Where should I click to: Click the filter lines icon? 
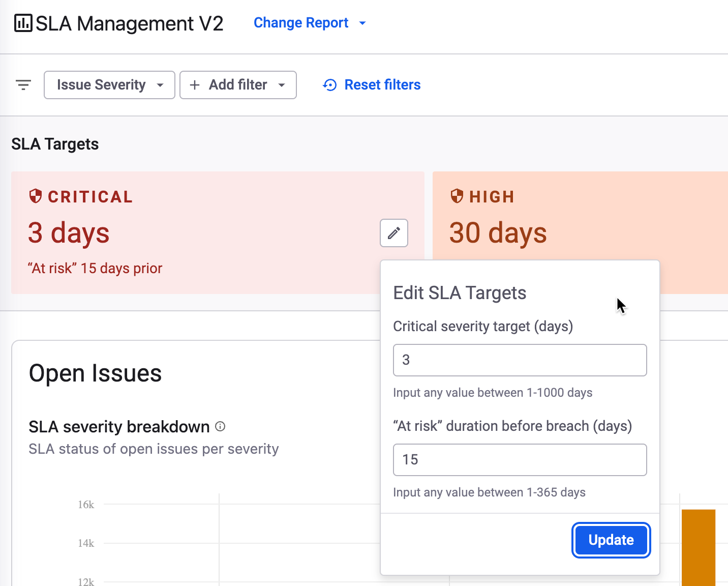(23, 85)
